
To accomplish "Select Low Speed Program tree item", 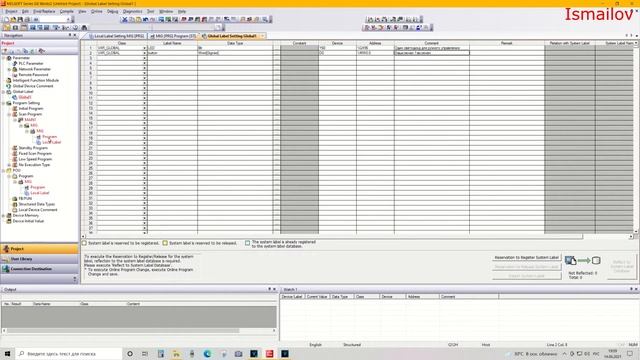I will tap(35, 160).
